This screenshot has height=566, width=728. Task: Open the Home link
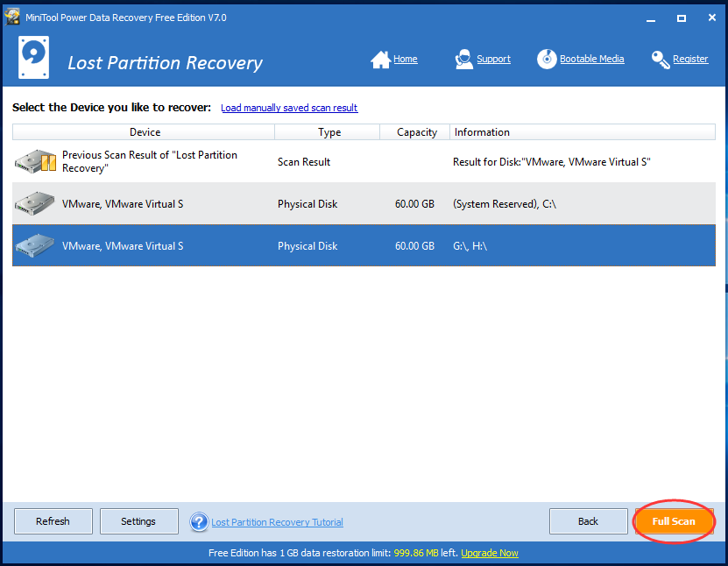point(406,59)
